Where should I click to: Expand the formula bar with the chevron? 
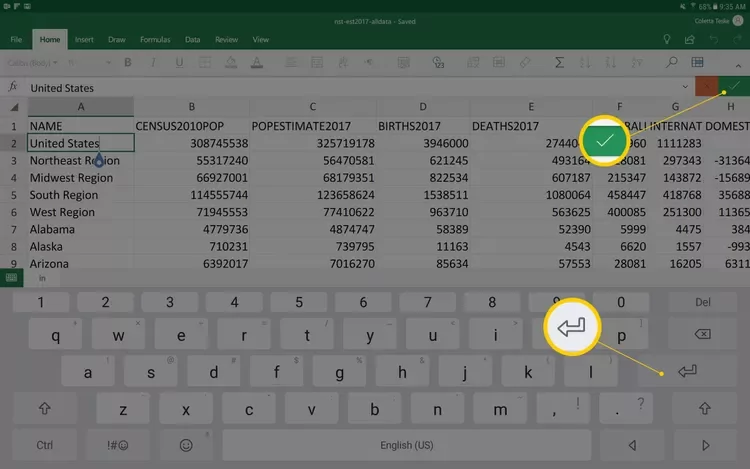coord(685,88)
